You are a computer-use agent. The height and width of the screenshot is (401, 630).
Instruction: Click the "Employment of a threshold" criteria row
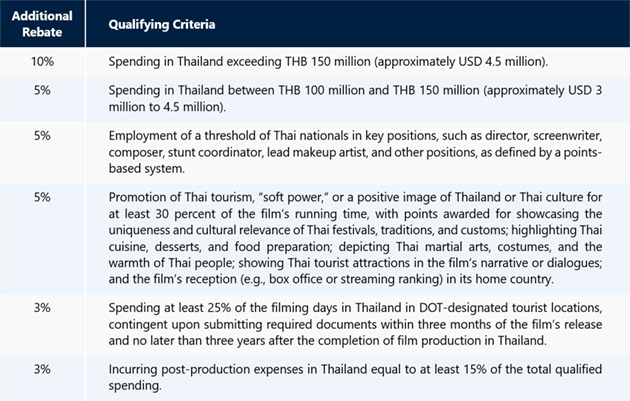[200, 135]
